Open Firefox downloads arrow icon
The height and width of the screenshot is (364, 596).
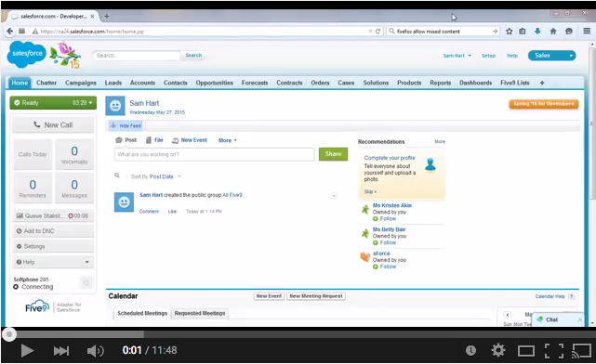tap(537, 32)
